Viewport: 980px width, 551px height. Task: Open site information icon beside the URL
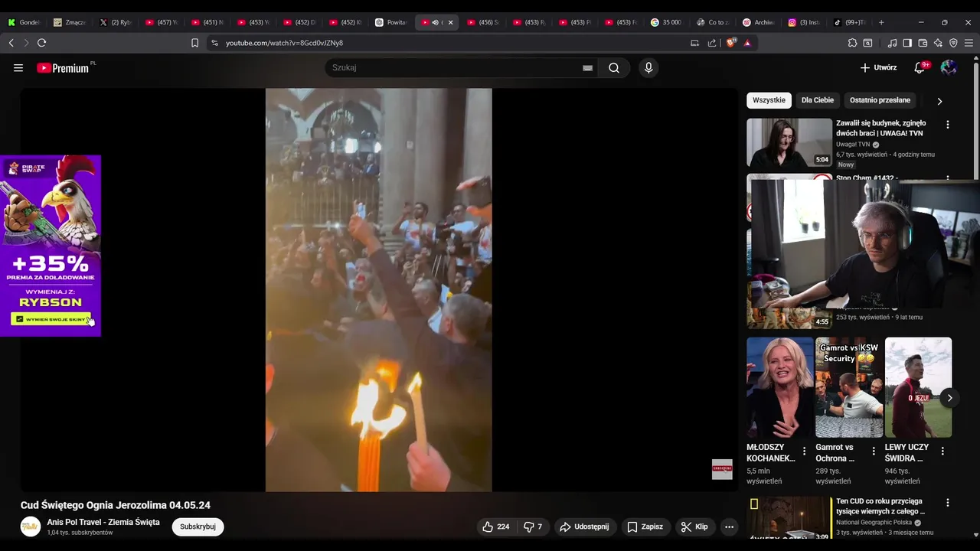pos(214,43)
